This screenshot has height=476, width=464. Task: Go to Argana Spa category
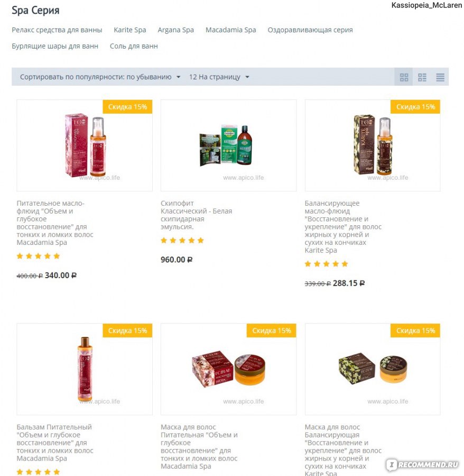pos(175,30)
